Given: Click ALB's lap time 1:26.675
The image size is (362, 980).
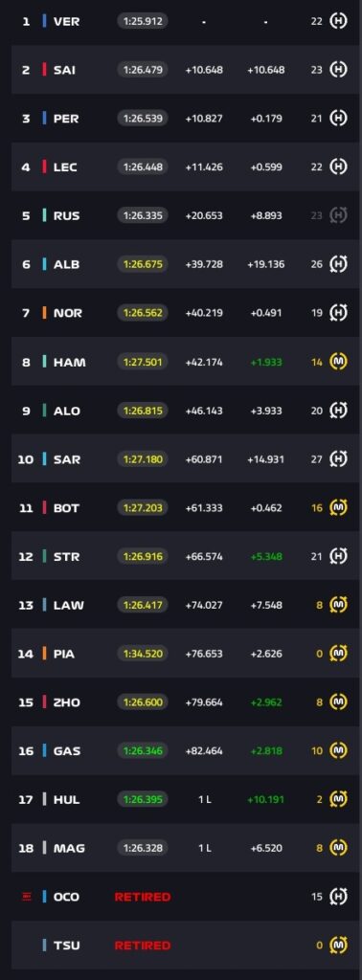Looking at the screenshot, I should pos(143,264).
